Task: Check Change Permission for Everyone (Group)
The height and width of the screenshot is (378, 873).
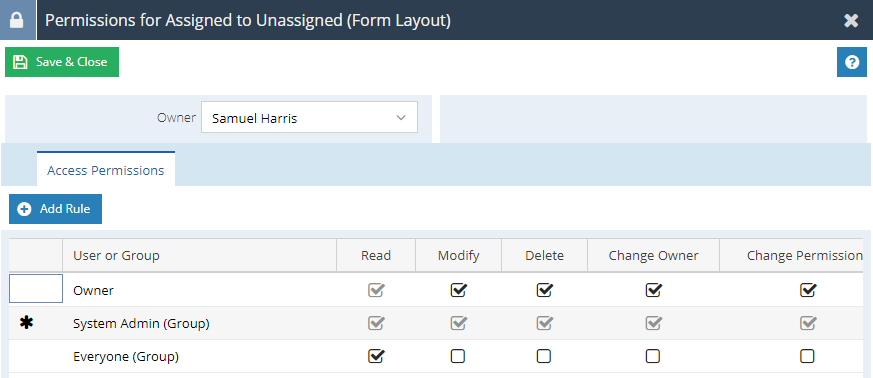Action: 807,356
